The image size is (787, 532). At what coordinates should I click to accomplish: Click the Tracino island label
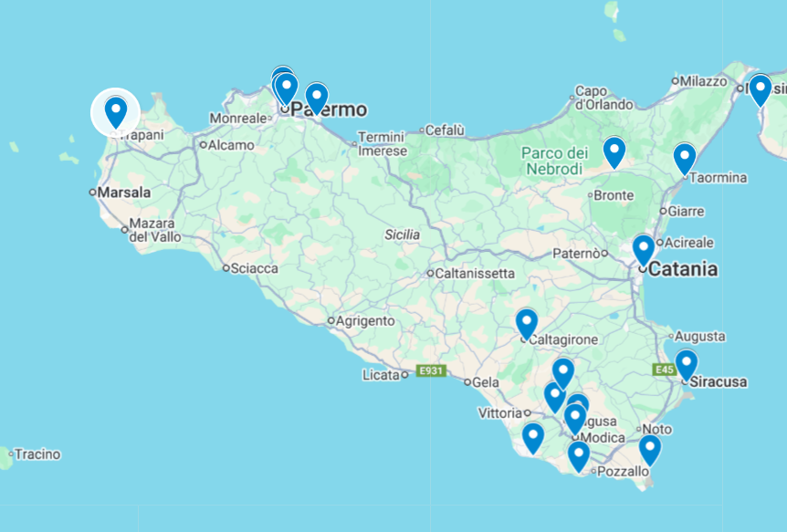[x=37, y=454]
